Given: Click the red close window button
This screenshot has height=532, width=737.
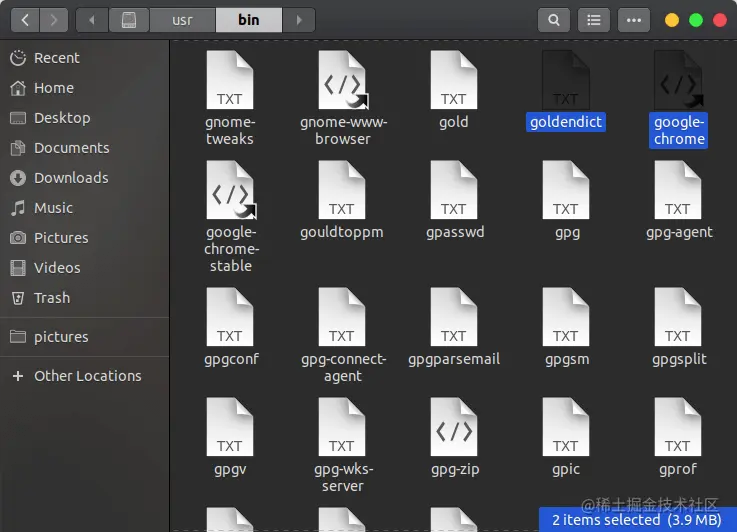Looking at the screenshot, I should tap(720, 20).
